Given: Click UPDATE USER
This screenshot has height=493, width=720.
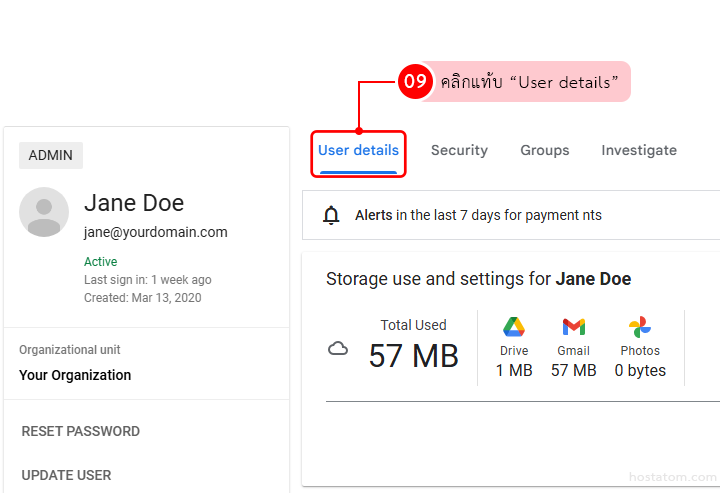Looking at the screenshot, I should coord(67,475).
